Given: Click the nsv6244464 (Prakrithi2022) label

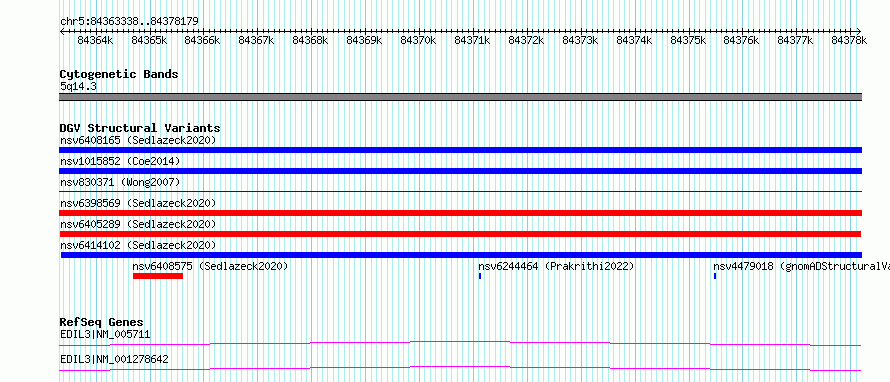Looking at the screenshot, I should click(x=556, y=266).
